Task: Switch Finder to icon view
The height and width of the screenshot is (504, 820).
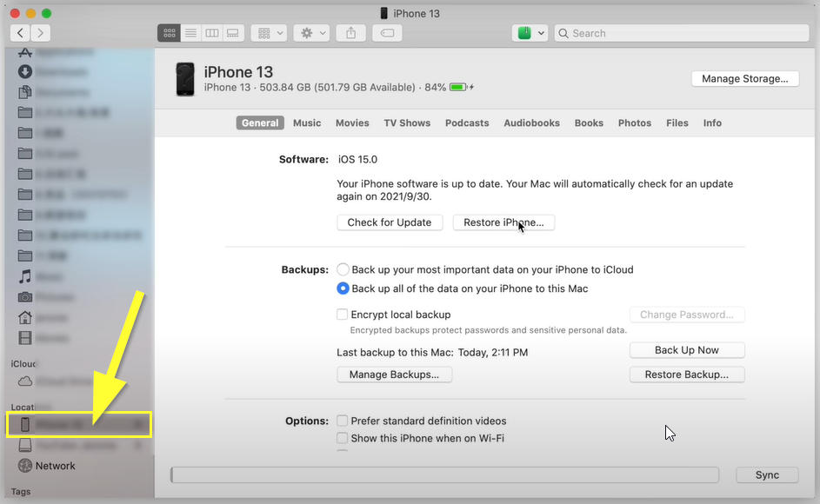Action: point(169,33)
